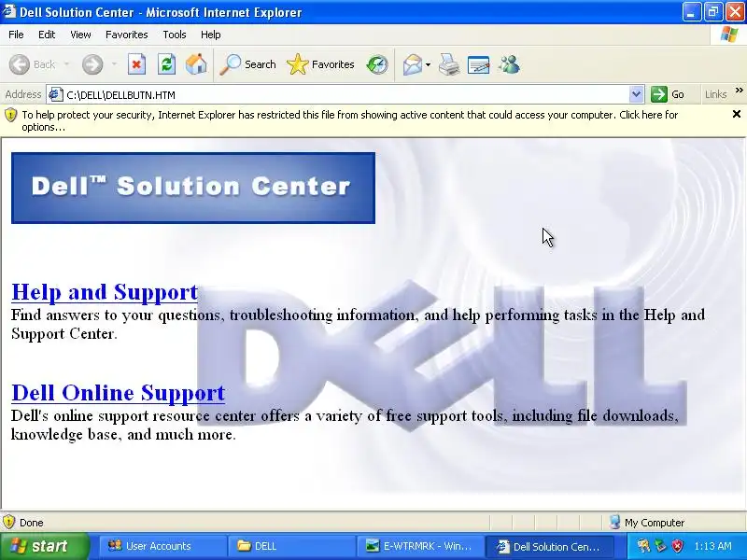Click the Stop loading icon

pos(136,64)
